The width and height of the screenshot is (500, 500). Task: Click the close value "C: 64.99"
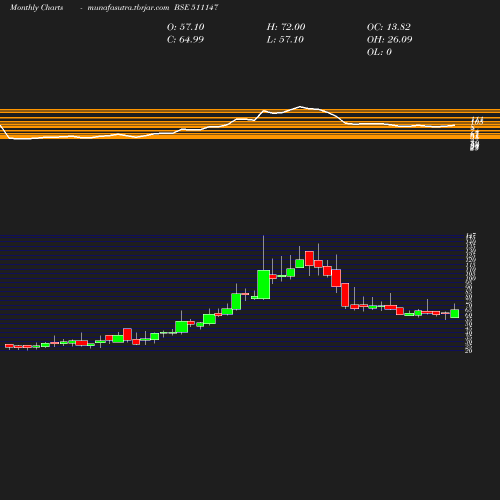(x=185, y=40)
